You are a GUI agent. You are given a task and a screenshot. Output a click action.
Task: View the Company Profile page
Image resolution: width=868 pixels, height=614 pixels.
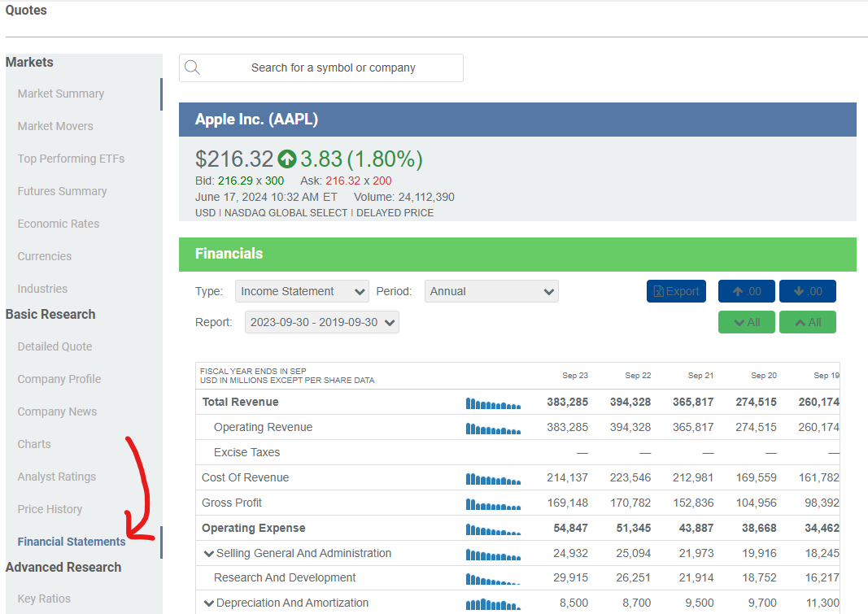59,380
